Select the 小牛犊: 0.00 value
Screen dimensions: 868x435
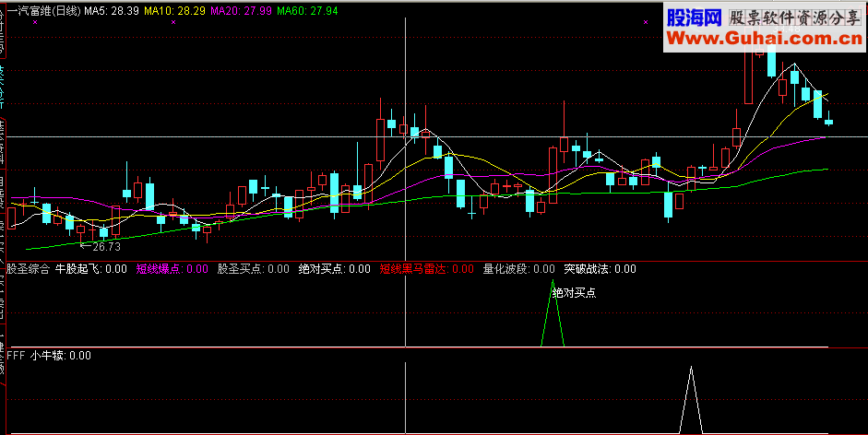point(61,356)
